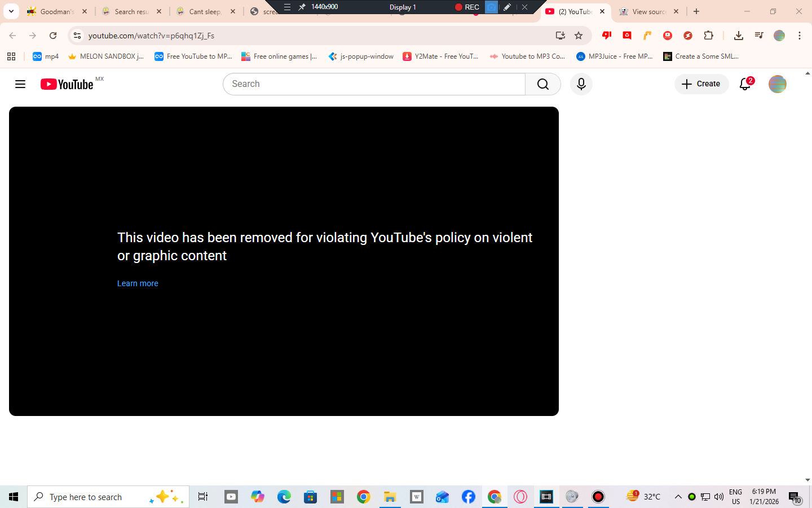Viewport: 812px width, 508px height.
Task: Expand the tab search chevron
Action: [x=11, y=11]
